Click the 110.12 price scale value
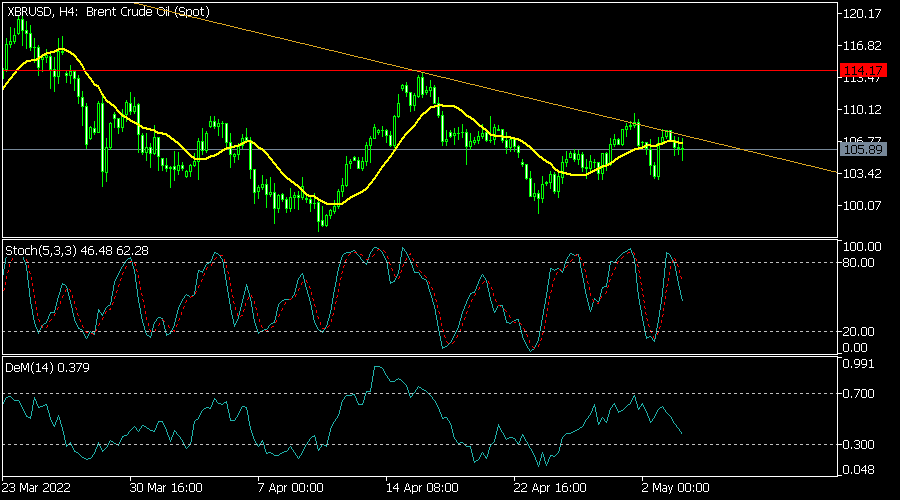The height and width of the screenshot is (500, 900). pos(862,110)
